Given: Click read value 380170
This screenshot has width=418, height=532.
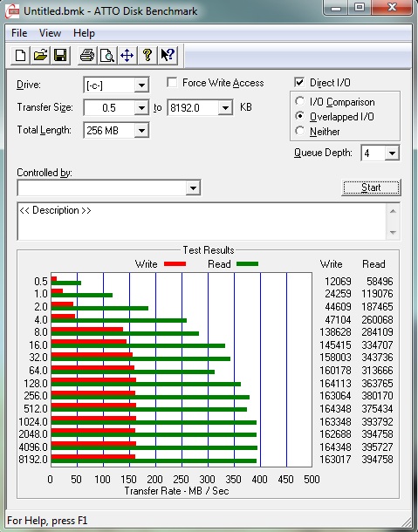Looking at the screenshot, I should coord(377,396).
